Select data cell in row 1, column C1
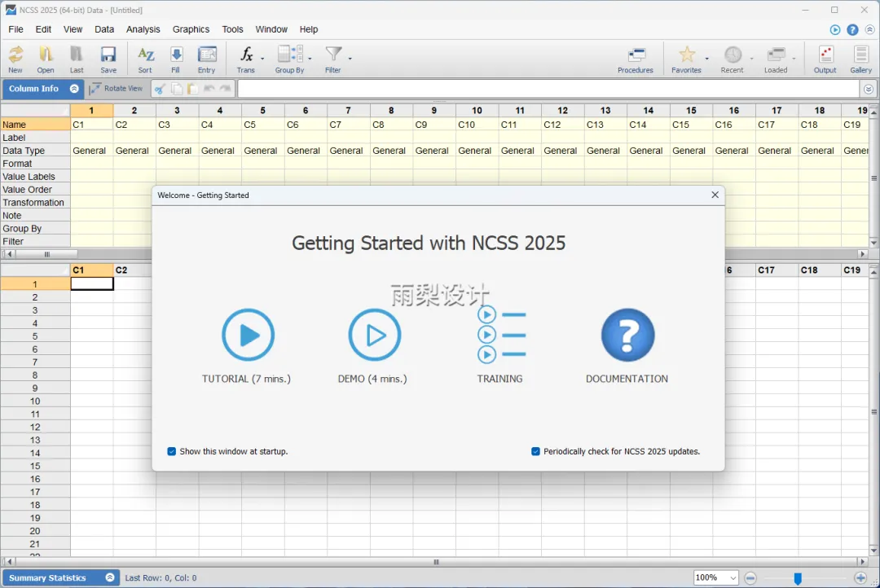Viewport: 880px width, 588px height. coord(92,284)
